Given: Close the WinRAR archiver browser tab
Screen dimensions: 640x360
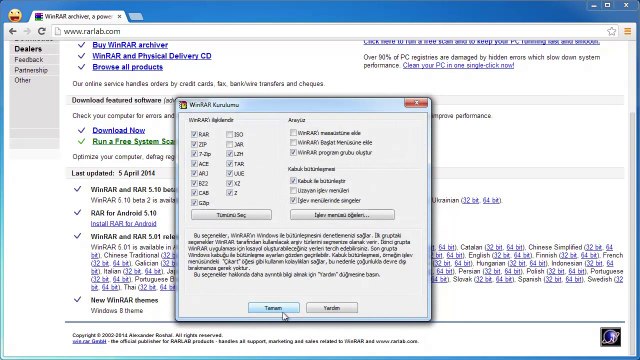Looking at the screenshot, I should click(x=119, y=17).
